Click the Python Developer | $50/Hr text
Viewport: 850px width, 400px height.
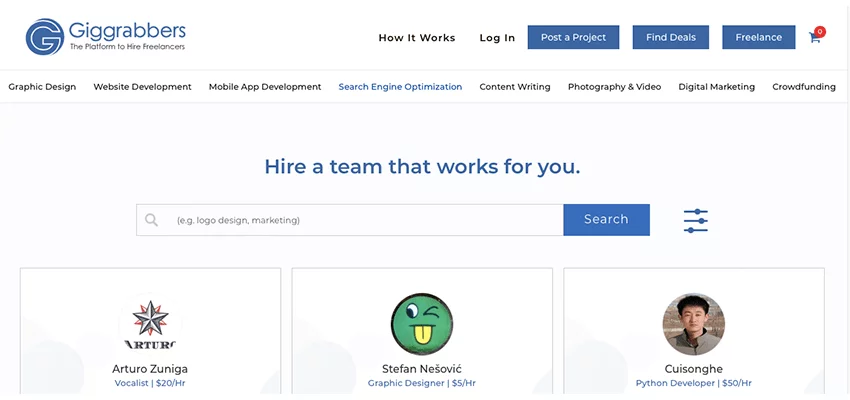(693, 383)
